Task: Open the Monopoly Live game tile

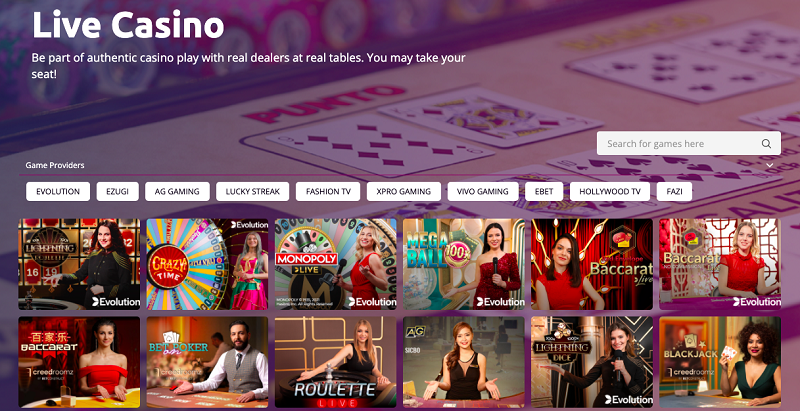Action: 335,264
